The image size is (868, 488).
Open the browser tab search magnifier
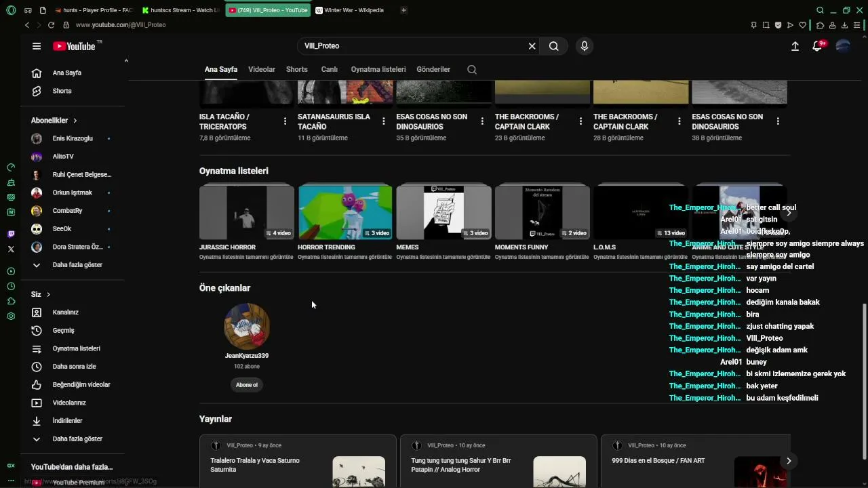pyautogui.click(x=820, y=10)
